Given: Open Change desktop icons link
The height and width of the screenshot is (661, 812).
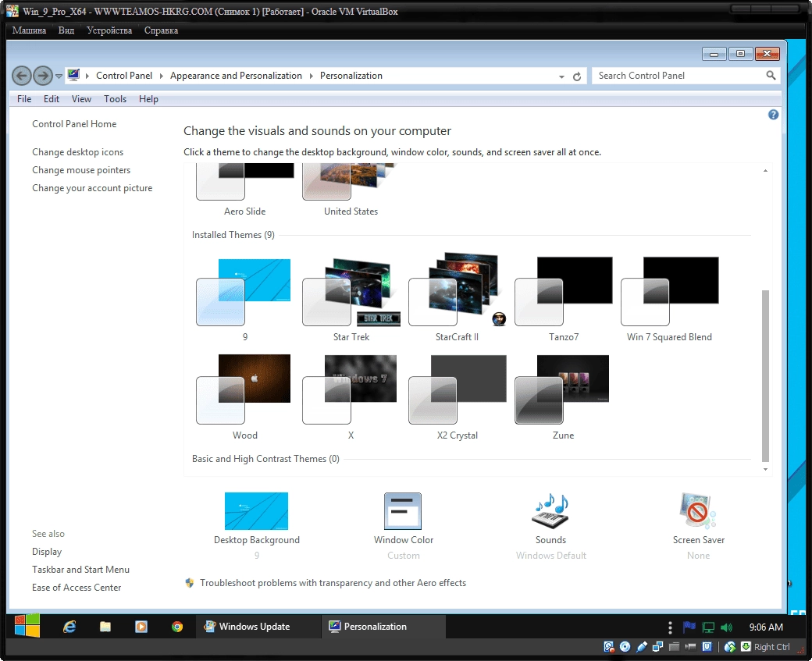Looking at the screenshot, I should 77,152.
